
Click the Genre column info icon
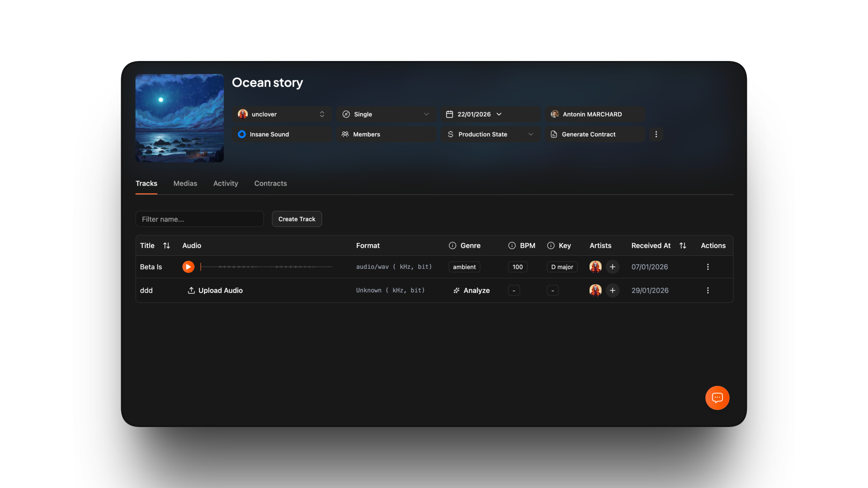(x=452, y=246)
